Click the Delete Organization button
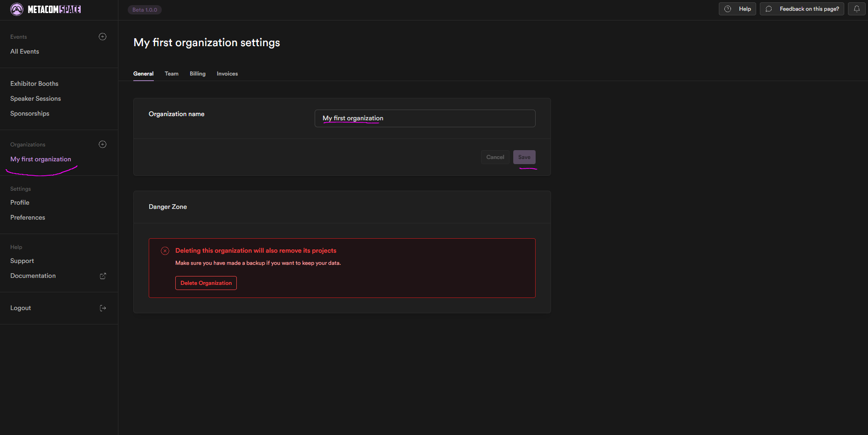Image resolution: width=868 pixels, height=435 pixels. point(206,283)
